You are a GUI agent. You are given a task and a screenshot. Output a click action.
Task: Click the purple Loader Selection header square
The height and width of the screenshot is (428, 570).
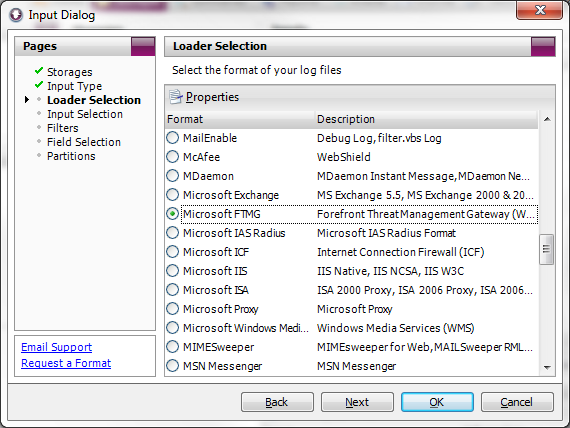[543, 47]
